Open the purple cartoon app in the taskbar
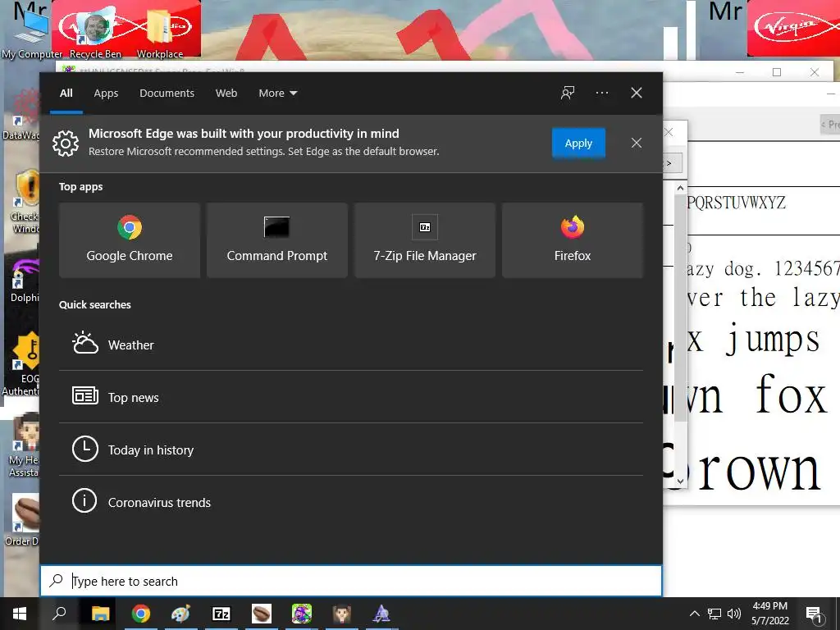The width and height of the screenshot is (840, 630). (x=302, y=614)
